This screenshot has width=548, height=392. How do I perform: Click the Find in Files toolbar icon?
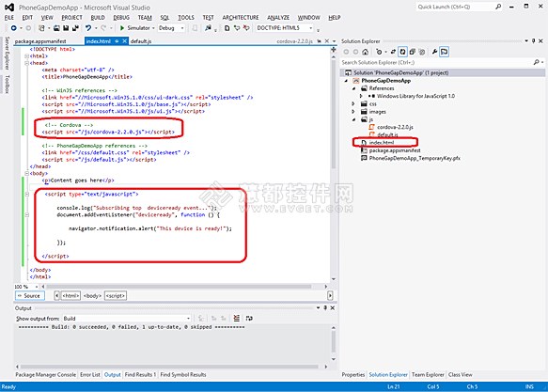pyautogui.click(x=208, y=28)
